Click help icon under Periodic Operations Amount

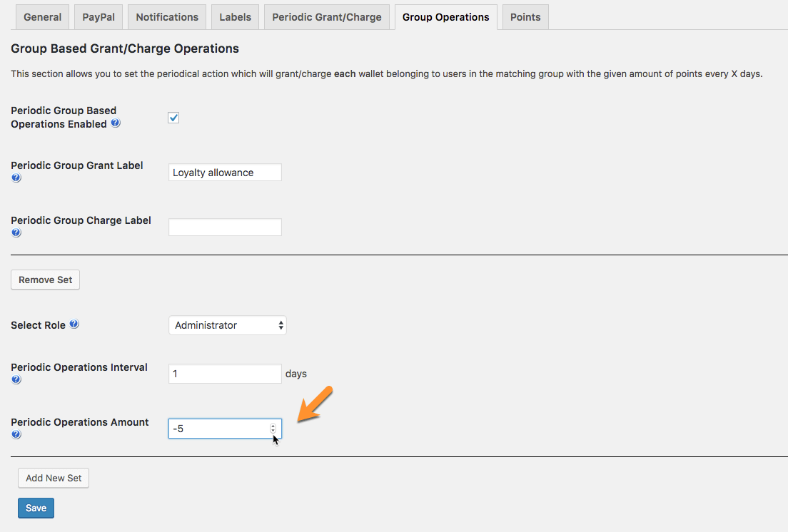point(16,435)
